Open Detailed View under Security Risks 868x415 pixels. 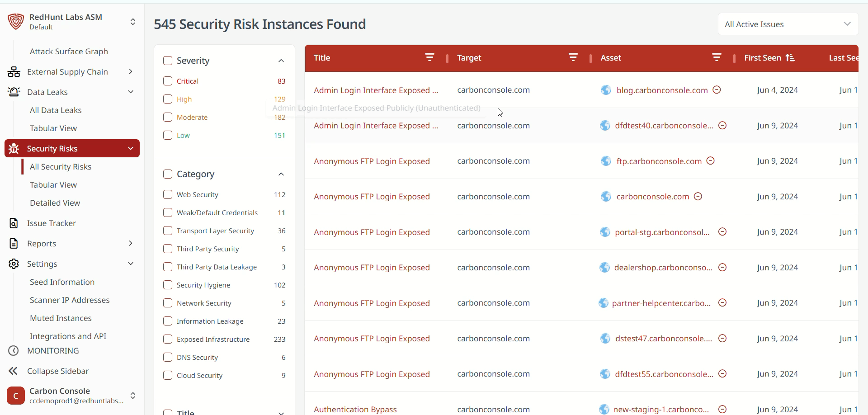(x=55, y=203)
